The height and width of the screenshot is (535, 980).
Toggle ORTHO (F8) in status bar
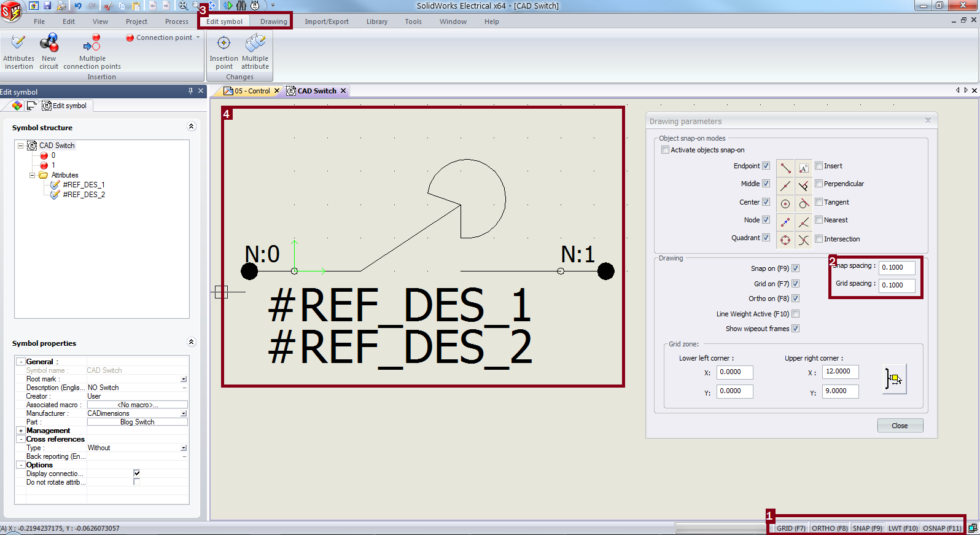point(829,528)
